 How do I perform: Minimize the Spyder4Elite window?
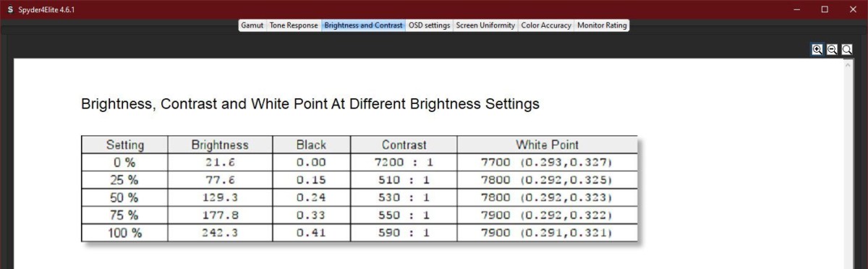coord(796,9)
